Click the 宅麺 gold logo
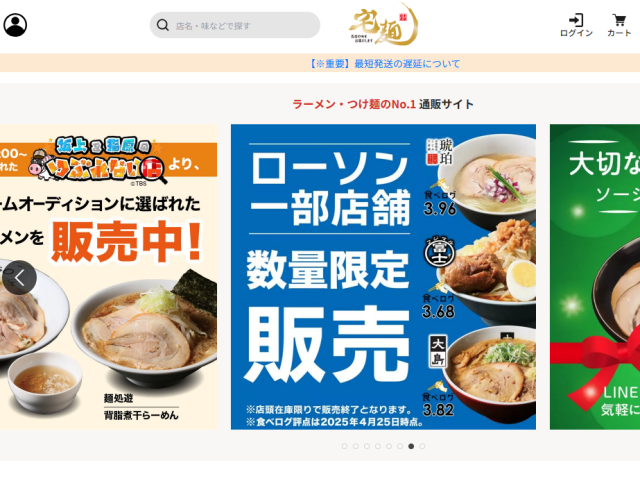This screenshot has width=640, height=481. 383,24
